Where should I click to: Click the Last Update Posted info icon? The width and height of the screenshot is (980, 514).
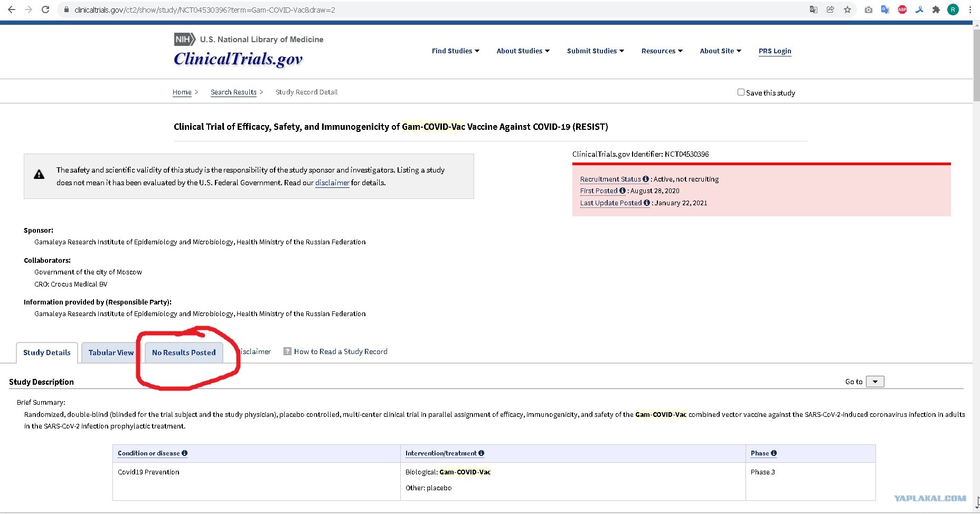(647, 203)
